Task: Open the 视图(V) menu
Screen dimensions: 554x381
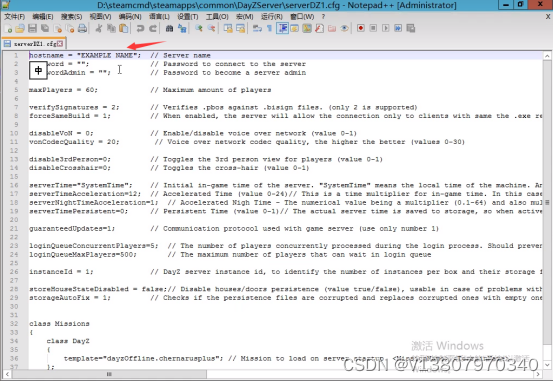Action: [100, 17]
